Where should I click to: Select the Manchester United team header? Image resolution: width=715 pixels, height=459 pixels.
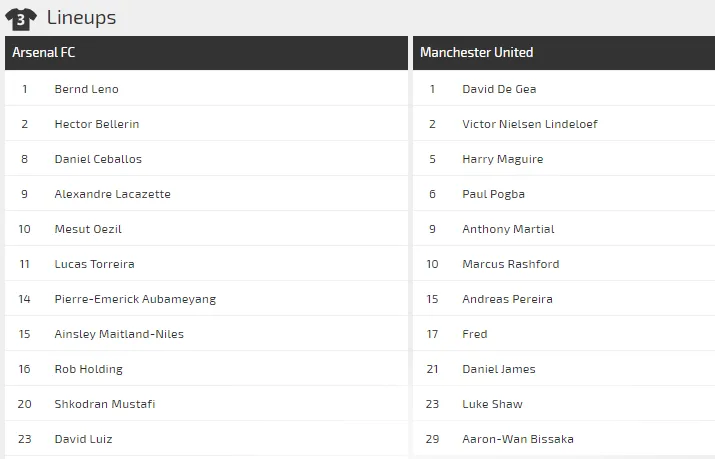pos(476,52)
